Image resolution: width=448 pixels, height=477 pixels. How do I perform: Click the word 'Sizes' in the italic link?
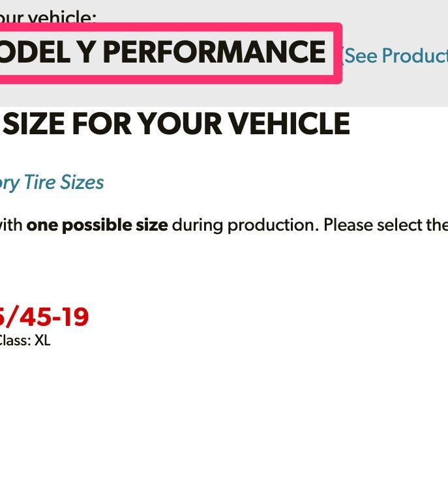[x=82, y=182]
